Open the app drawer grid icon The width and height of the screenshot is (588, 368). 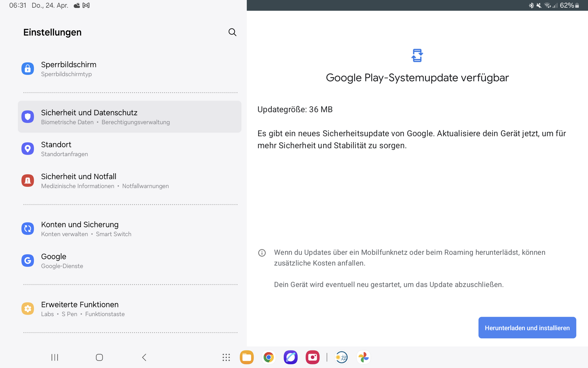click(x=226, y=357)
